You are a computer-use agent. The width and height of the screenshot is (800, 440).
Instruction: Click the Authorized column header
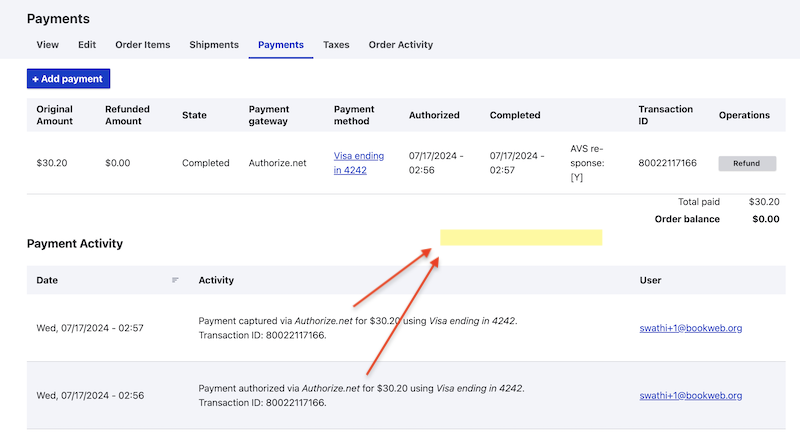tap(434, 115)
